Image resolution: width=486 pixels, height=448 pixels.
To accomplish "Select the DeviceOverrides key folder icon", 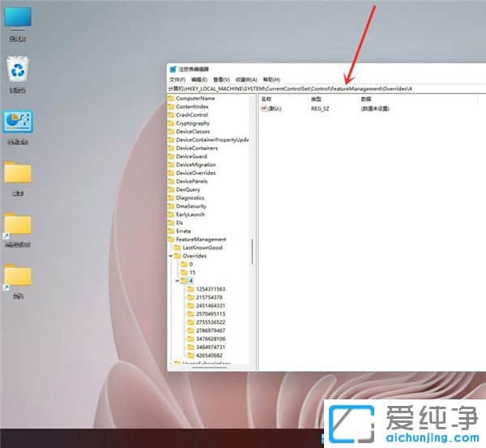I will tap(171, 173).
